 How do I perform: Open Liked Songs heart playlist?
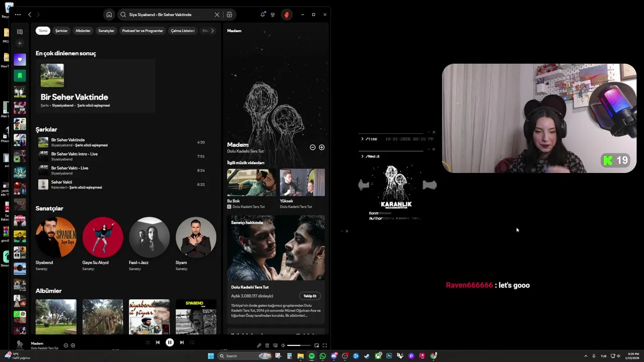click(x=20, y=59)
